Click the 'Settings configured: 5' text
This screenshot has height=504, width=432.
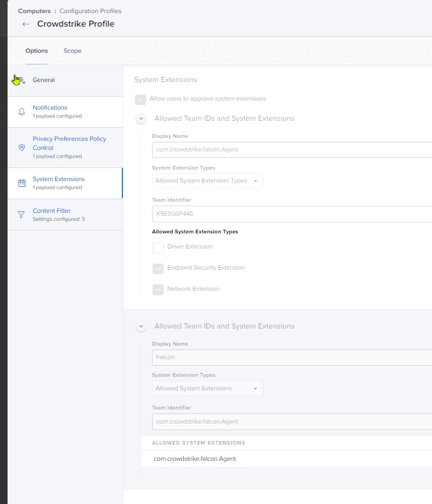[59, 219]
